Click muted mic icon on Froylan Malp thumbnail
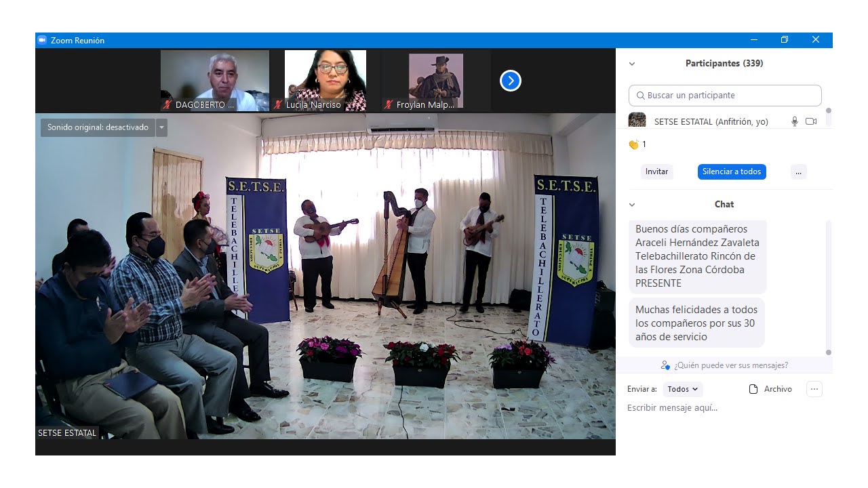 pyautogui.click(x=389, y=105)
